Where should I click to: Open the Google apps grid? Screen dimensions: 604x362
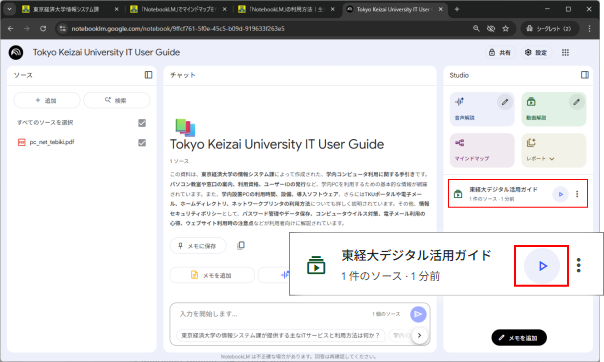(x=565, y=52)
